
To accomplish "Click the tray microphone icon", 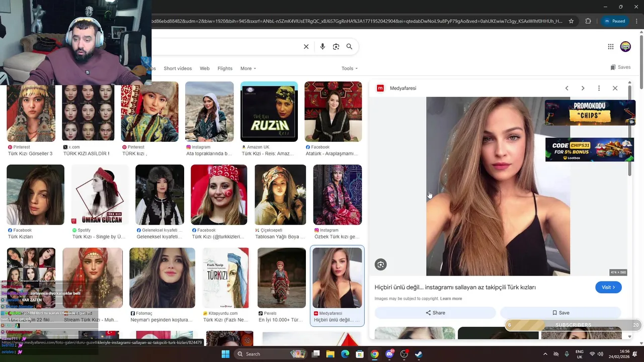I will tap(567, 354).
